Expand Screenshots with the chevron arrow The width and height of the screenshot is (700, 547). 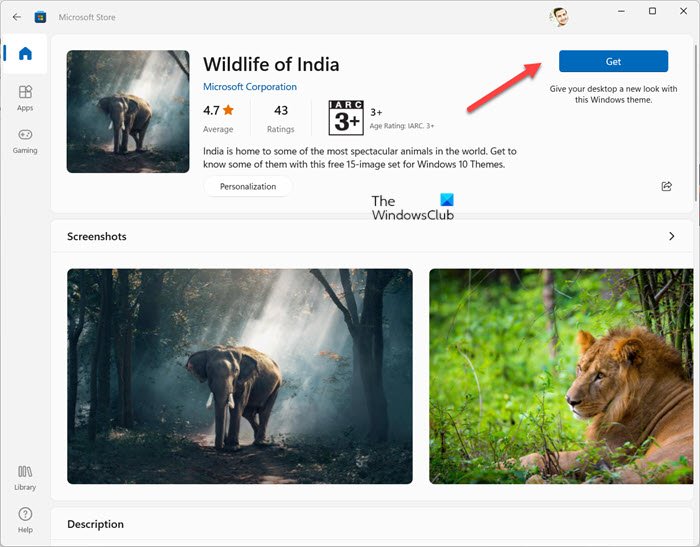[671, 237]
